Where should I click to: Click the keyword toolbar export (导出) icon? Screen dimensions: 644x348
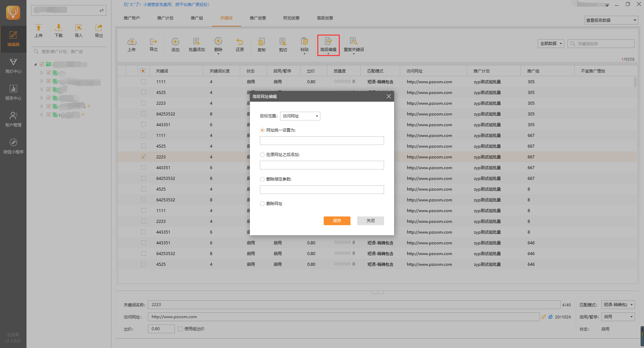154,45
